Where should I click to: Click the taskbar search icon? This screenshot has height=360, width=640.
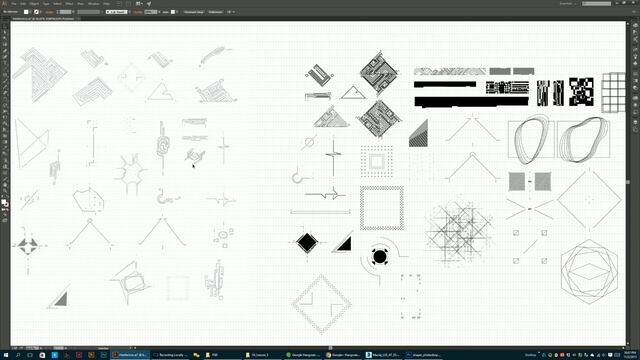(x=18, y=355)
